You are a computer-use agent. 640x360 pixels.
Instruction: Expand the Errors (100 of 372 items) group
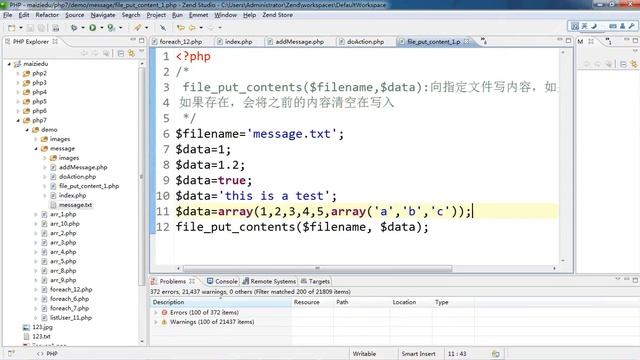[x=156, y=312]
